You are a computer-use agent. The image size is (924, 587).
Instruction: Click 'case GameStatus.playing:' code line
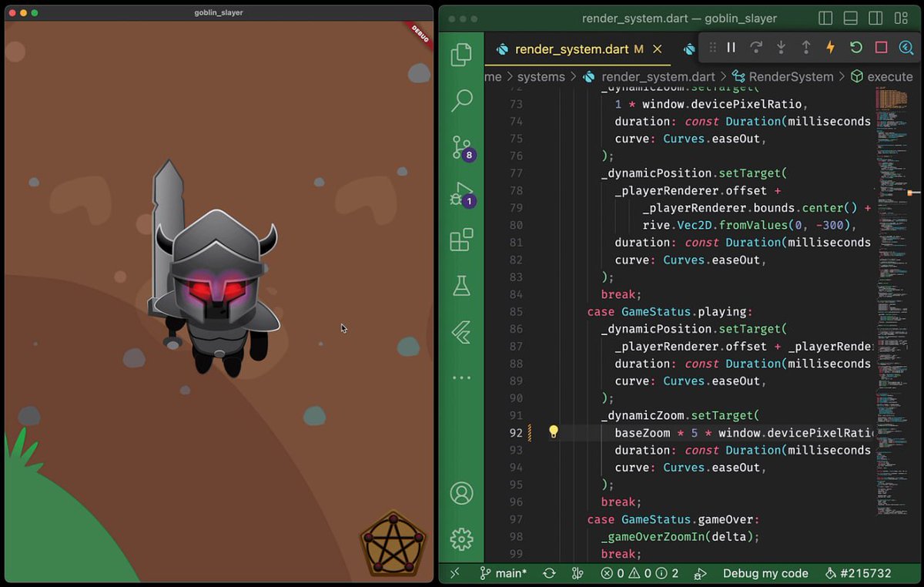pos(669,312)
